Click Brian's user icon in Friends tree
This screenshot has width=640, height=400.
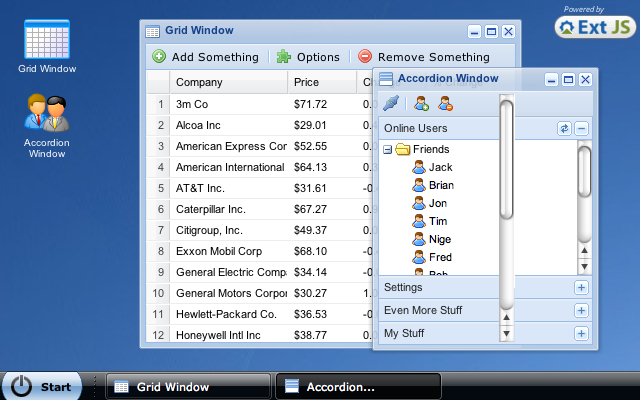[x=419, y=185]
